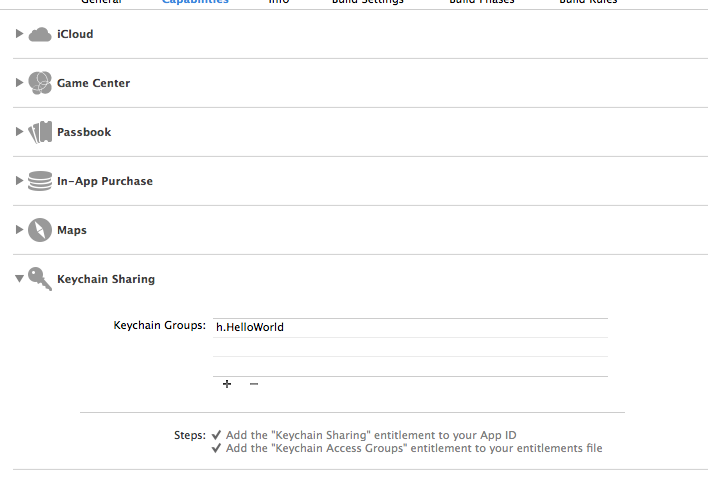Click the Maps label

[x=72, y=230]
